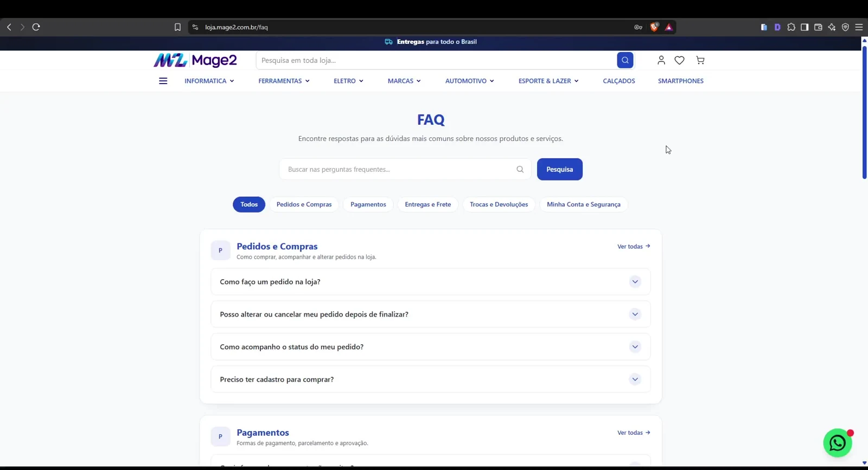Click the 'Pedidos e Compras' section heading
Screen dimensions: 868x470
pyautogui.click(x=277, y=246)
